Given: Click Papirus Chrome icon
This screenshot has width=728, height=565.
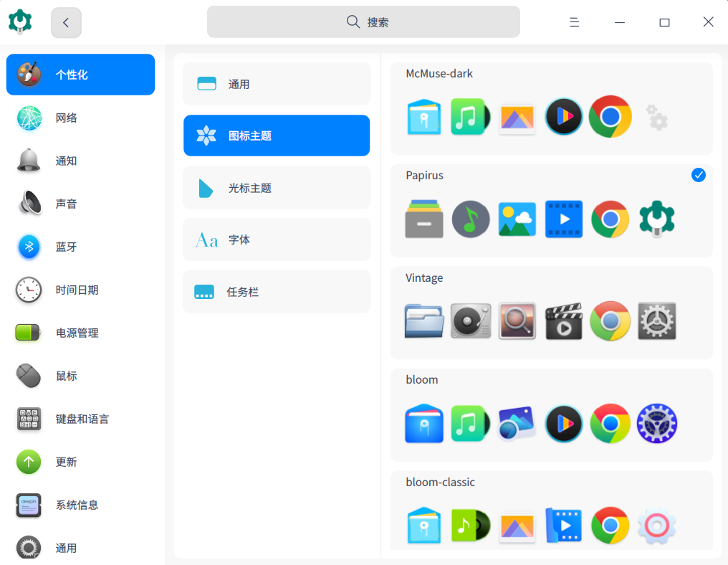Looking at the screenshot, I should [610, 219].
